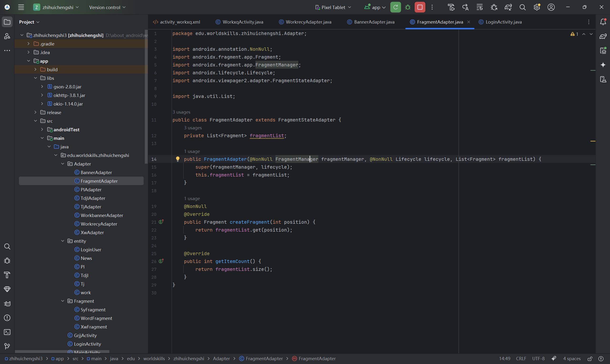Click the Stop app button
The height and width of the screenshot is (364, 610).
[x=420, y=7]
